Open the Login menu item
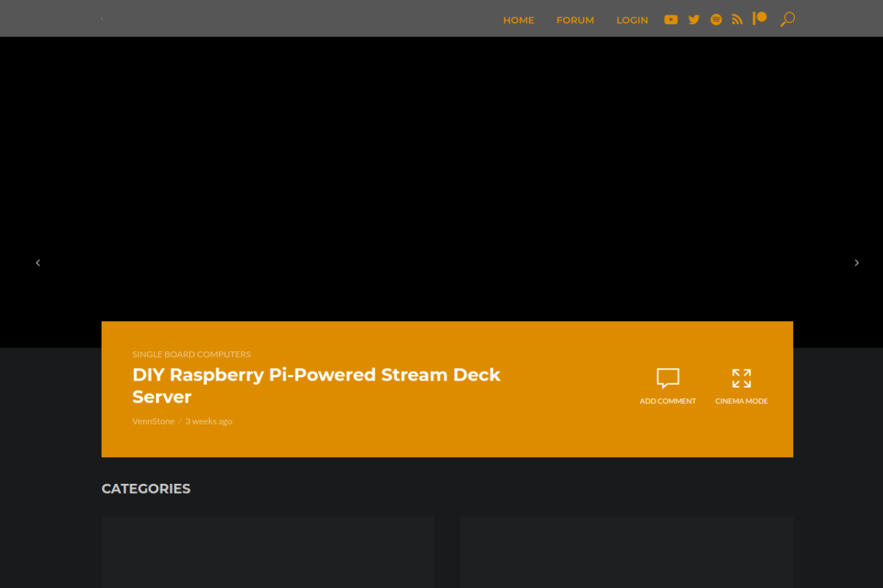 (x=633, y=20)
